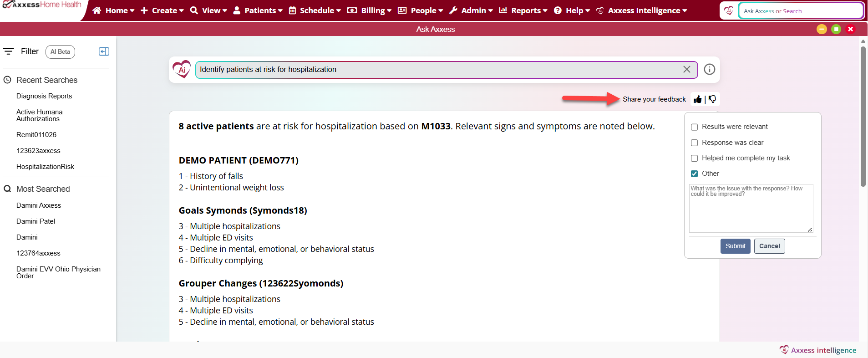Collapse the filter sidebar panel icon

tap(104, 51)
